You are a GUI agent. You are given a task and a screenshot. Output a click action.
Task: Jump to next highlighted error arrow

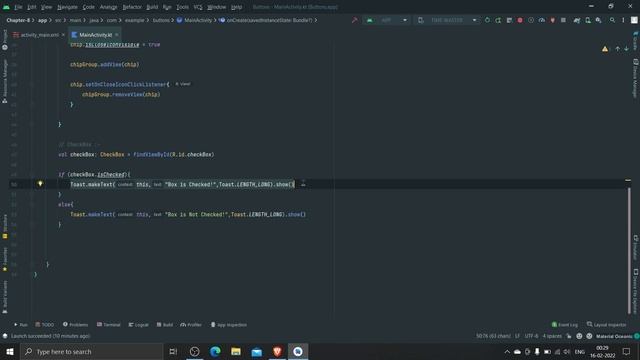click(x=626, y=49)
